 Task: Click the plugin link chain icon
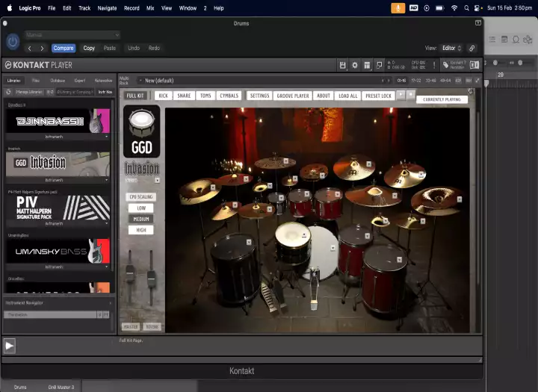click(471, 48)
